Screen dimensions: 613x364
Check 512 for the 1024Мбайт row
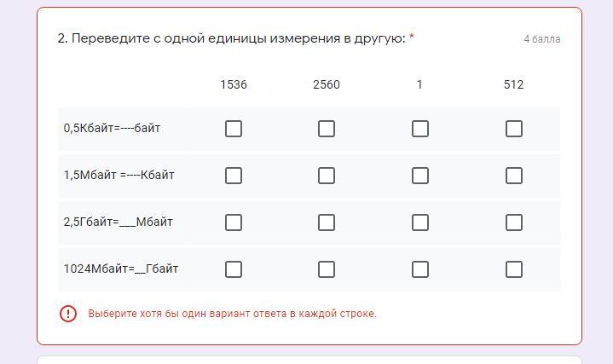coord(513,269)
